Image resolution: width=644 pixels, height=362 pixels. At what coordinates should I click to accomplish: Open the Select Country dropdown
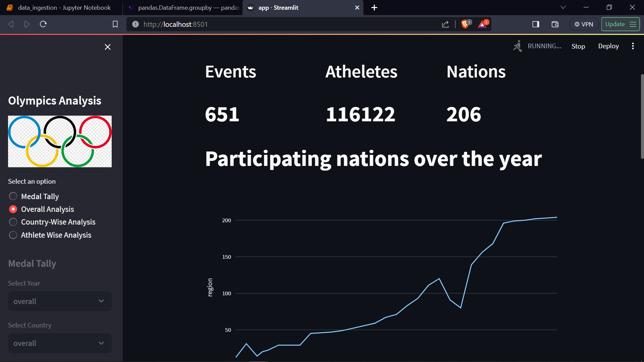[x=60, y=343]
